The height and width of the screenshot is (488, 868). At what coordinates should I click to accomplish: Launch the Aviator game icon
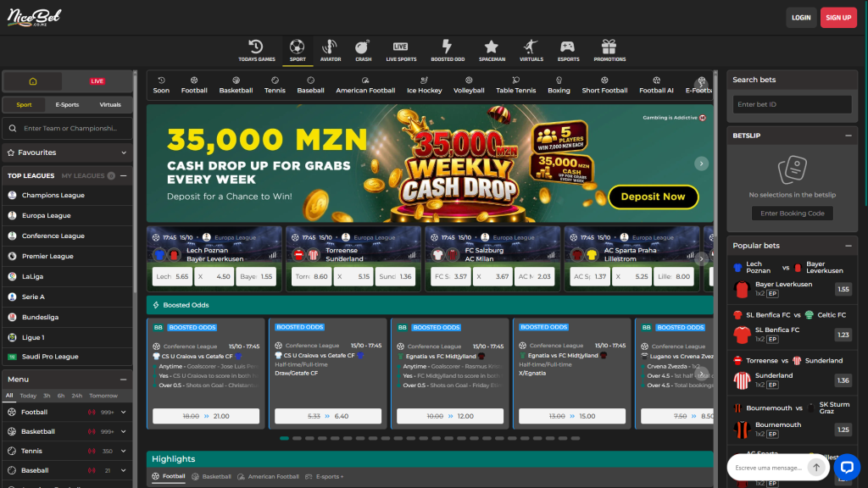[330, 50]
